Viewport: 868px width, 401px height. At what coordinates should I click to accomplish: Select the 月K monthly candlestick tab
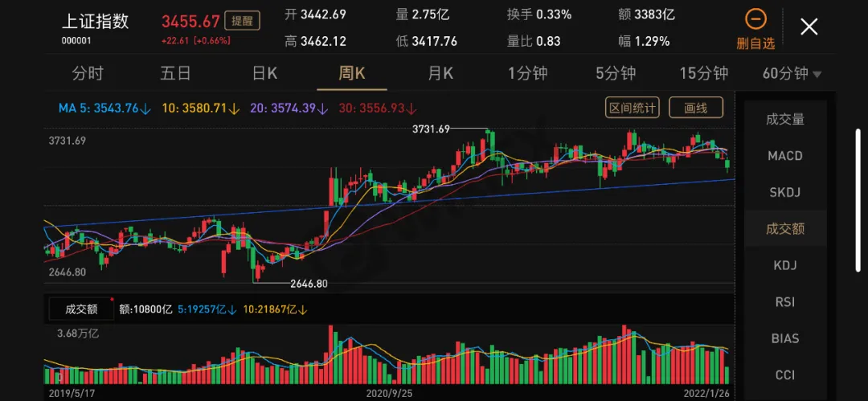[x=440, y=74]
